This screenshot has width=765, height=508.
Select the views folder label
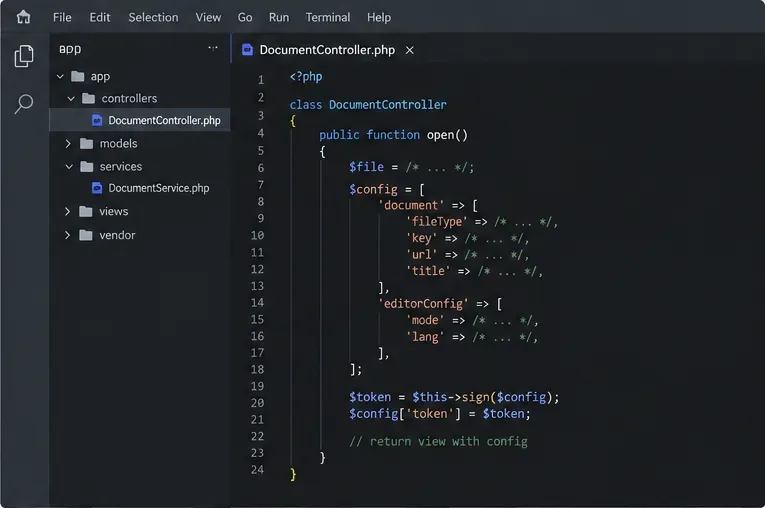(114, 211)
